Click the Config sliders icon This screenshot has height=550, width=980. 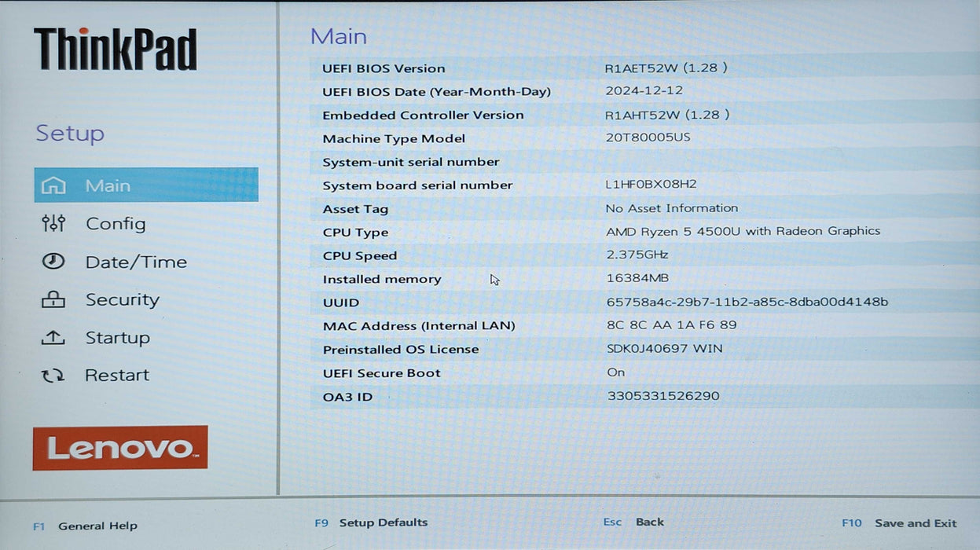tap(53, 223)
